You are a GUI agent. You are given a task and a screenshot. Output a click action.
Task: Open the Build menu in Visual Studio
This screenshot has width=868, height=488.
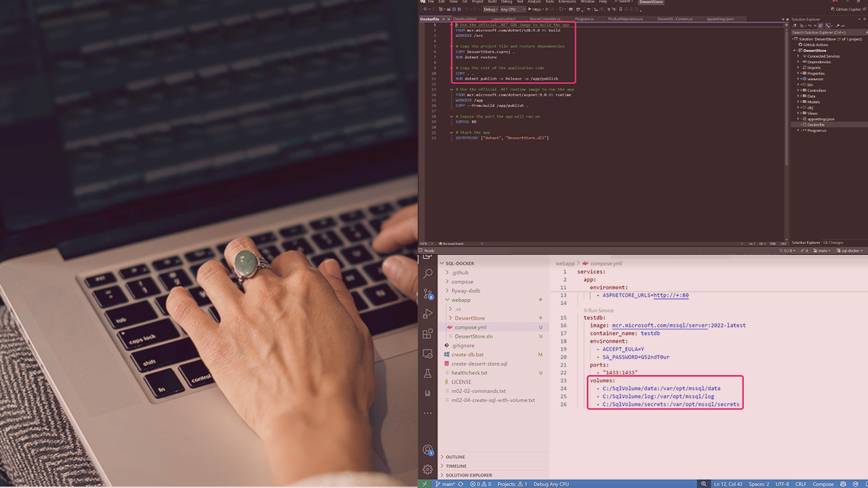pos(492,2)
